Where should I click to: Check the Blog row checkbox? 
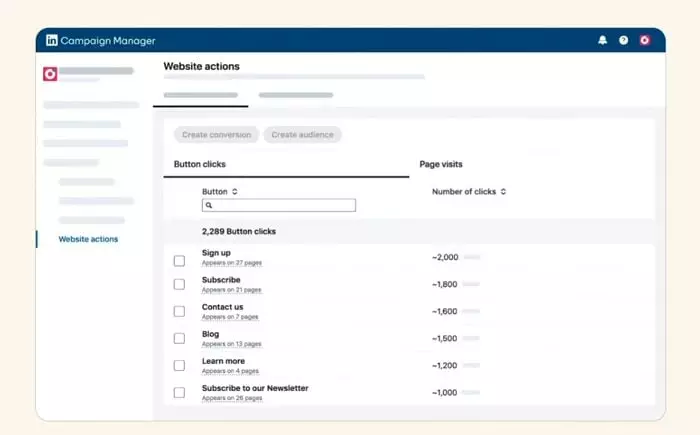pos(179,338)
